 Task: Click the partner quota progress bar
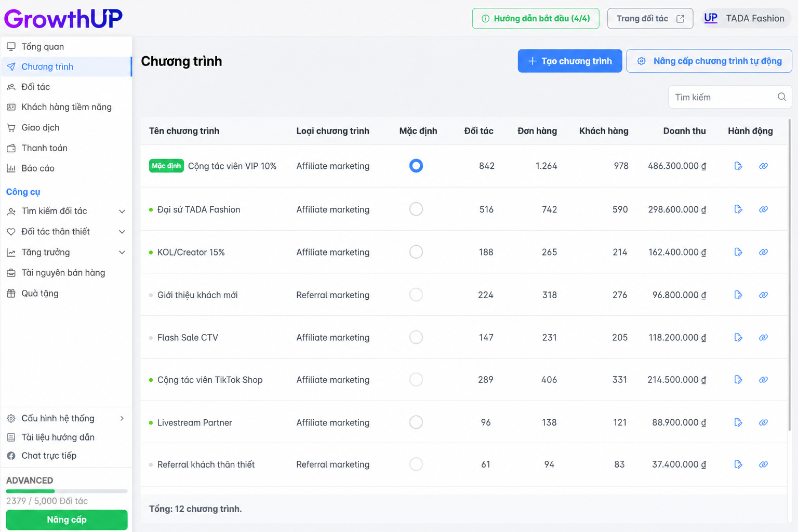tap(66, 491)
